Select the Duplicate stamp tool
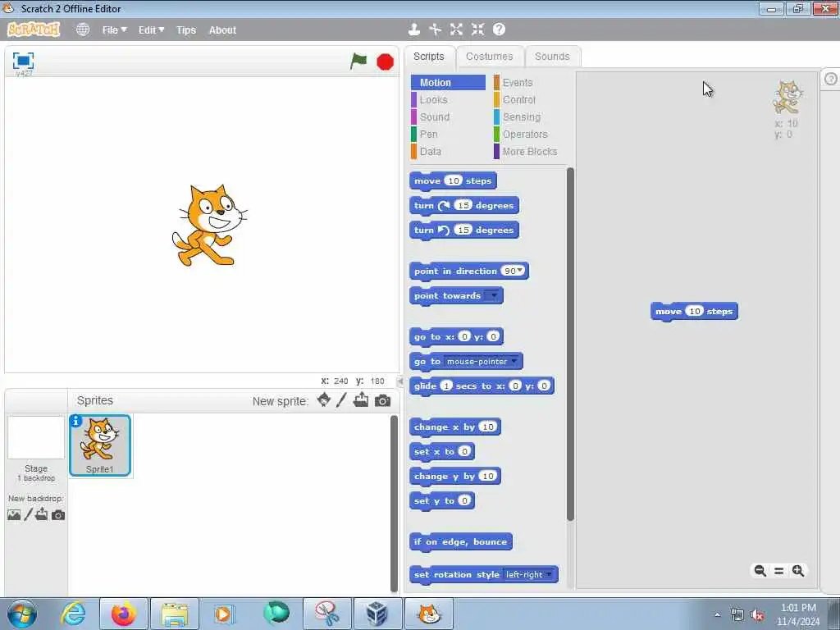The image size is (840, 630). tap(413, 30)
